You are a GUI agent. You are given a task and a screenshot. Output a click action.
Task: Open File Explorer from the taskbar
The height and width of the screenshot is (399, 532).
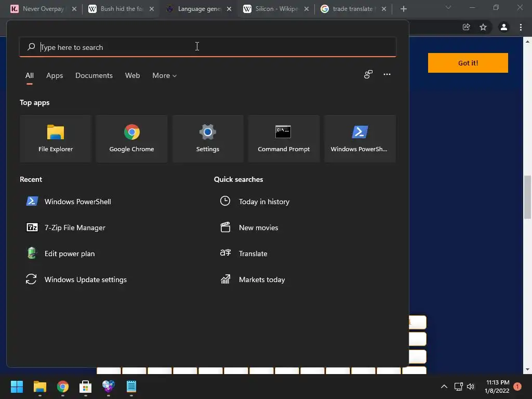pos(39,387)
